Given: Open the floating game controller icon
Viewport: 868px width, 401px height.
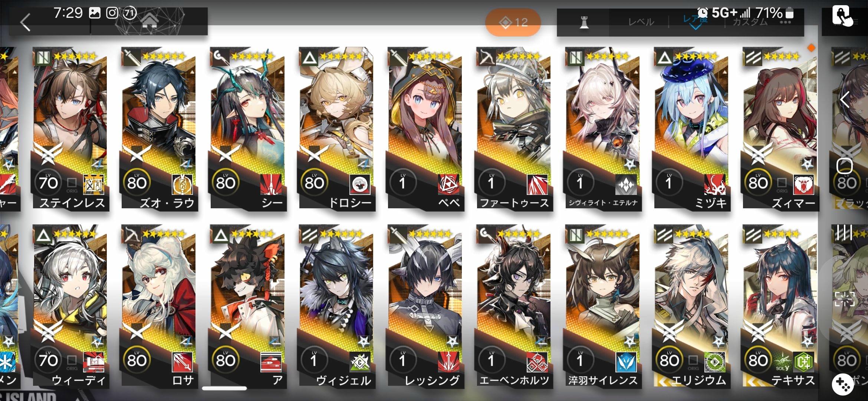Looking at the screenshot, I should 844,384.
